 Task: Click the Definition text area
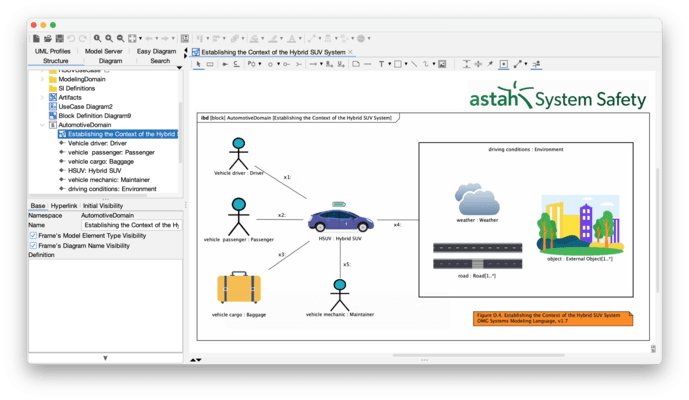click(x=105, y=305)
